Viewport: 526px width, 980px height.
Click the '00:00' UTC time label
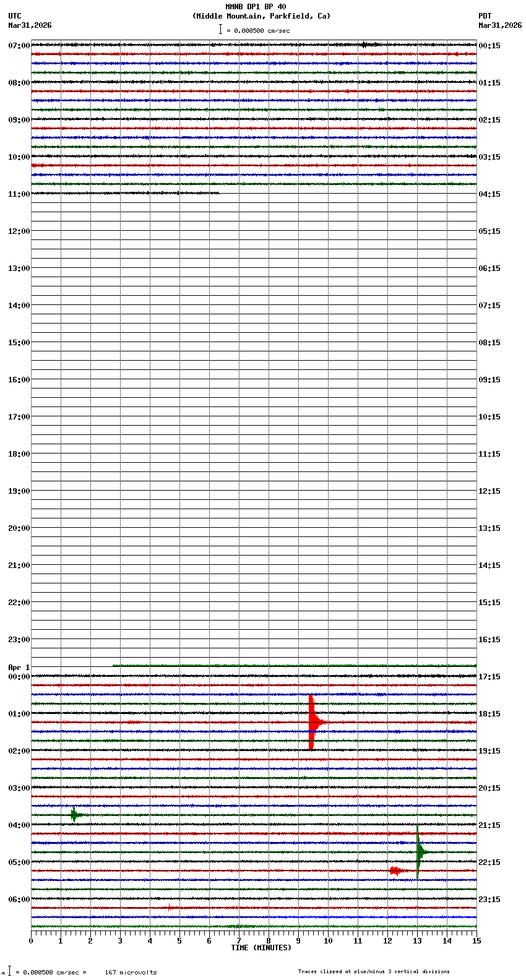pyautogui.click(x=19, y=677)
